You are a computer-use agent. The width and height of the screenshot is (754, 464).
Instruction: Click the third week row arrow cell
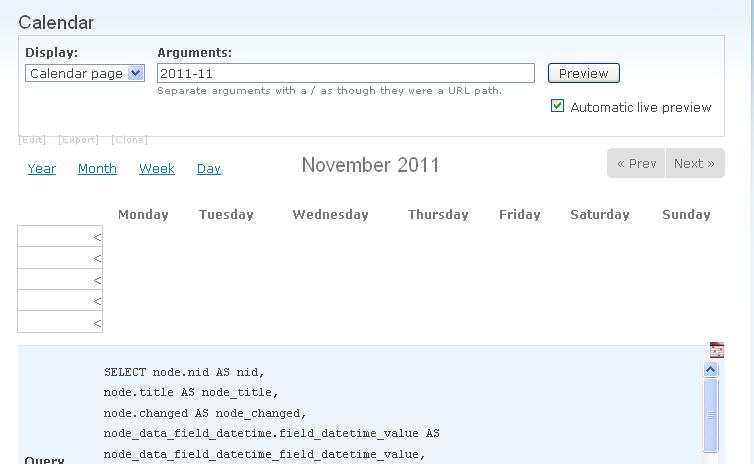[x=60, y=279]
